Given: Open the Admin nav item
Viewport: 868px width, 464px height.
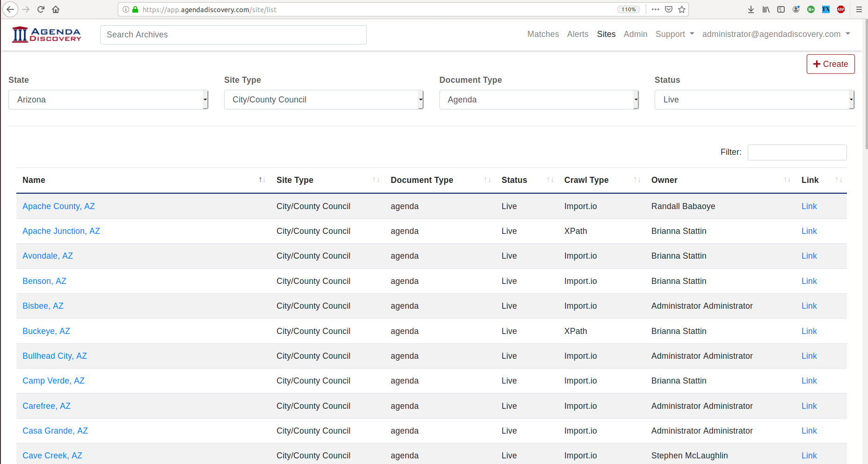Looking at the screenshot, I should coord(635,34).
